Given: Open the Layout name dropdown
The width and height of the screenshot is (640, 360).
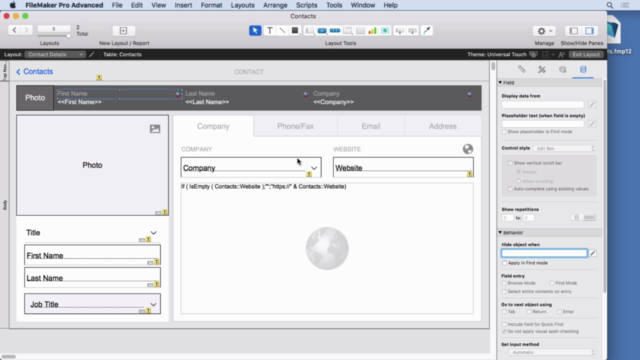Looking at the screenshot, I should tap(55, 54).
